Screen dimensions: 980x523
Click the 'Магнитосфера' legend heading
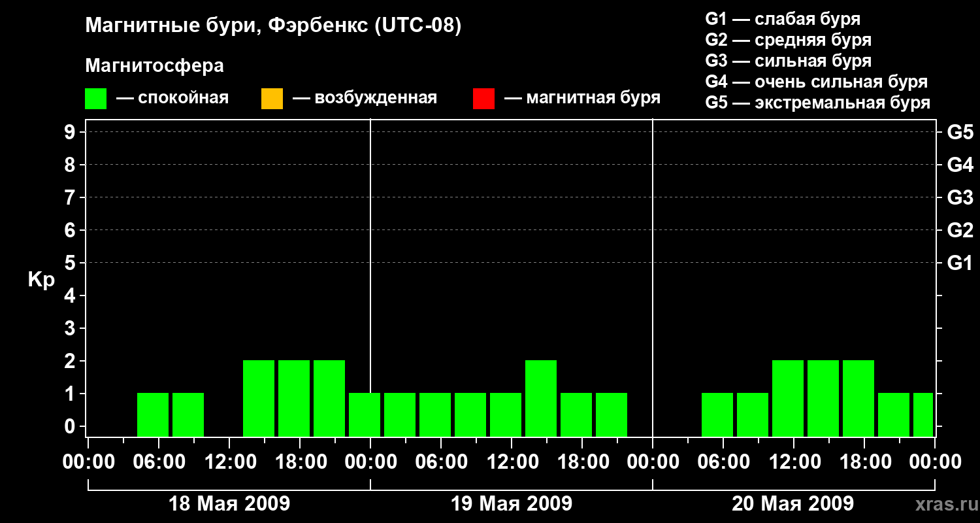154,66
